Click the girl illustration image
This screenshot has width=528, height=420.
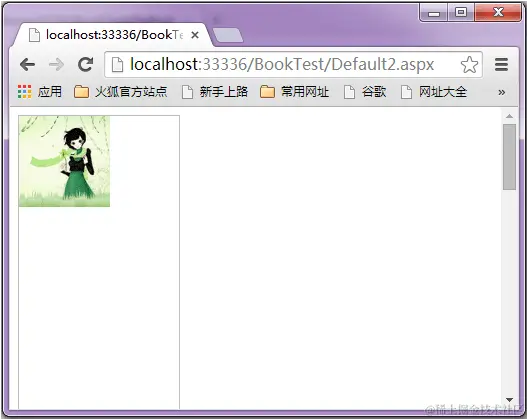click(64, 161)
